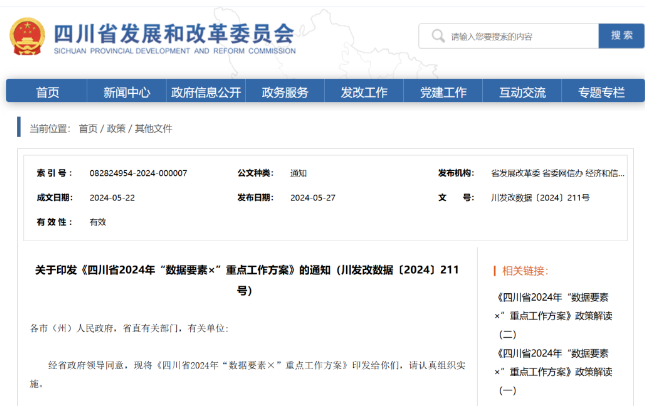Open the 发改工作 menu item
This screenshot has width=645, height=406.
tap(364, 92)
